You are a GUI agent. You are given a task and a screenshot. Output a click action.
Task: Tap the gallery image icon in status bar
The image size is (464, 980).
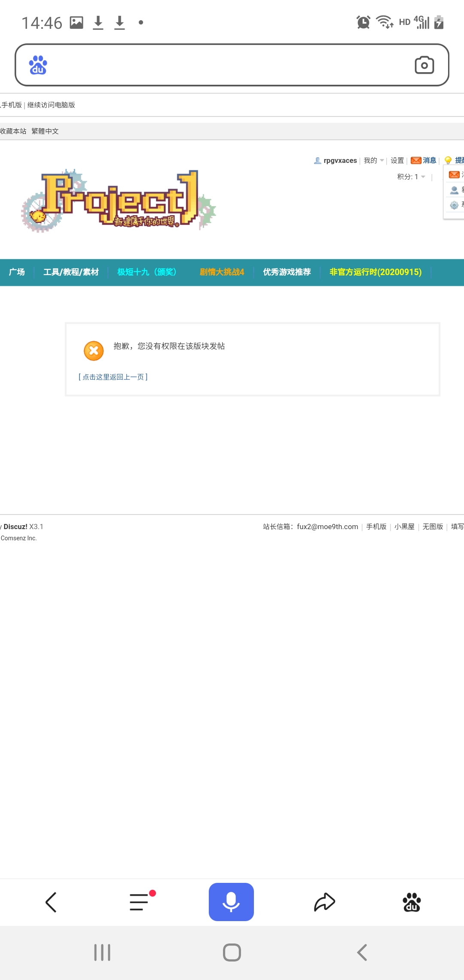point(76,22)
